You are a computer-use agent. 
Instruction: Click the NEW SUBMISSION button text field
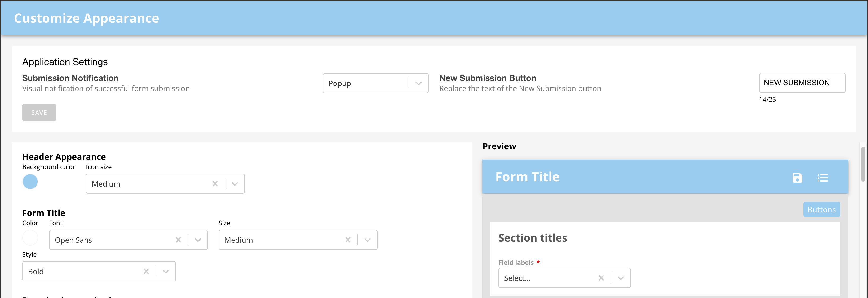tap(802, 83)
